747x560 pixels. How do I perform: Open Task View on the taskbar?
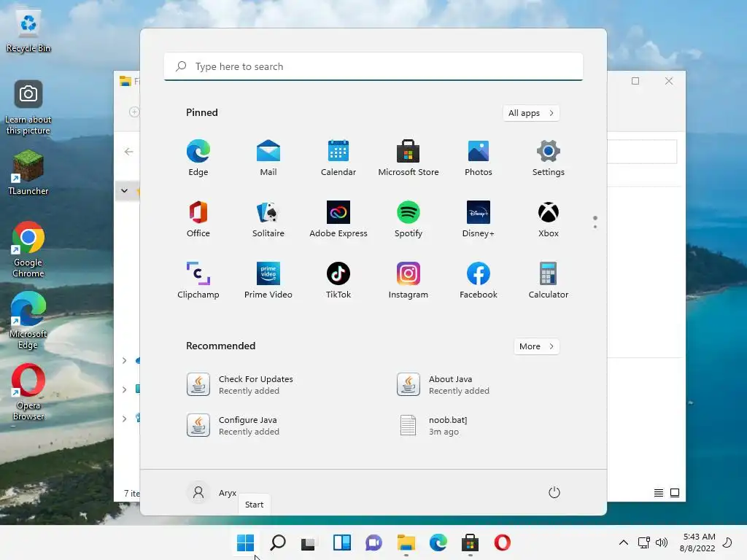(x=309, y=542)
